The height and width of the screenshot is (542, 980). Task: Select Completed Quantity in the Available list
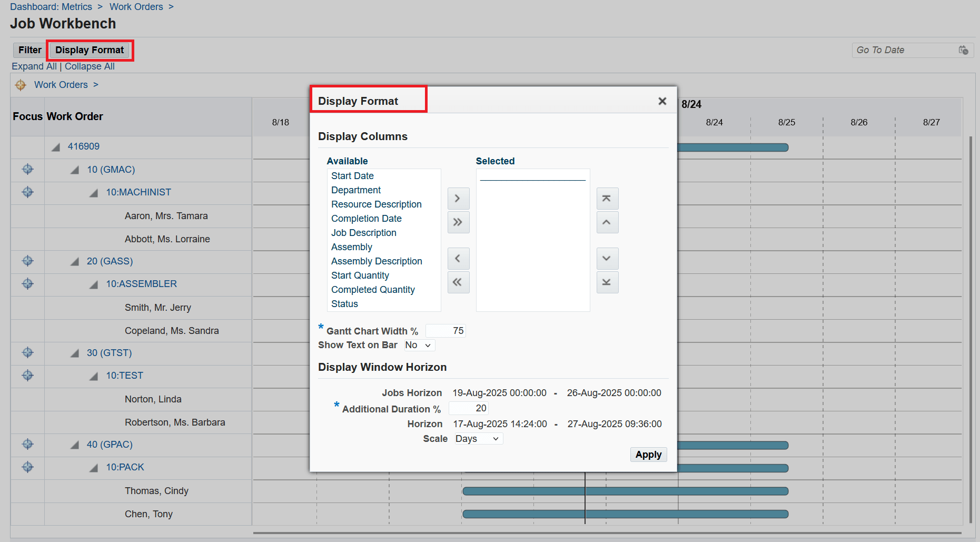(x=372, y=289)
